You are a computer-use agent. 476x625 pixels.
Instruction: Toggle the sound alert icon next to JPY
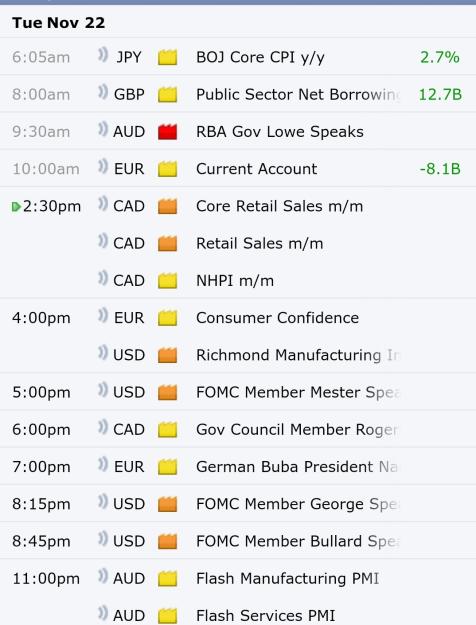[103, 55]
